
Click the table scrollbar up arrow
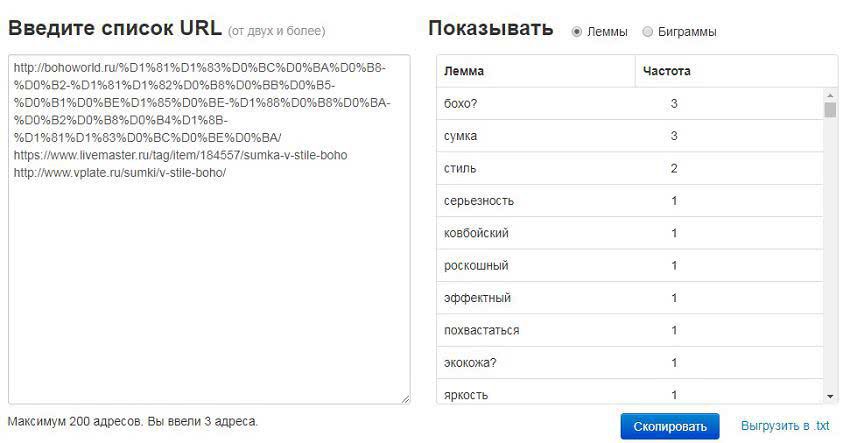830,94
